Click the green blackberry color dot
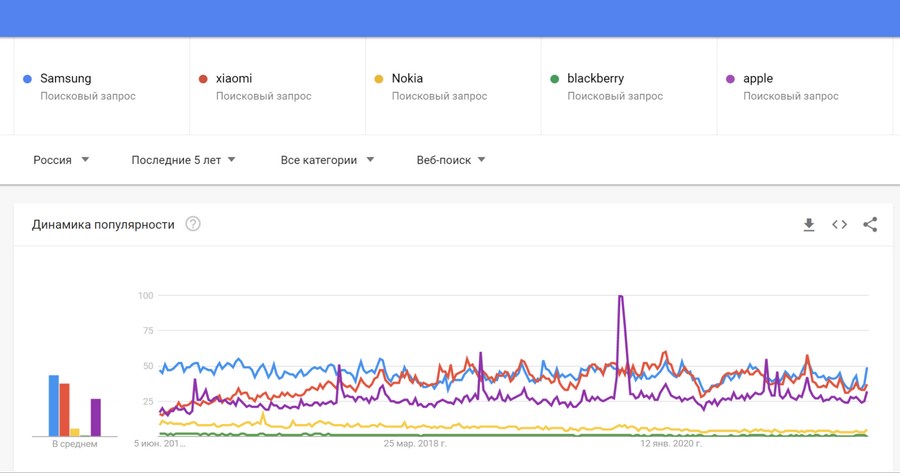 coord(554,79)
